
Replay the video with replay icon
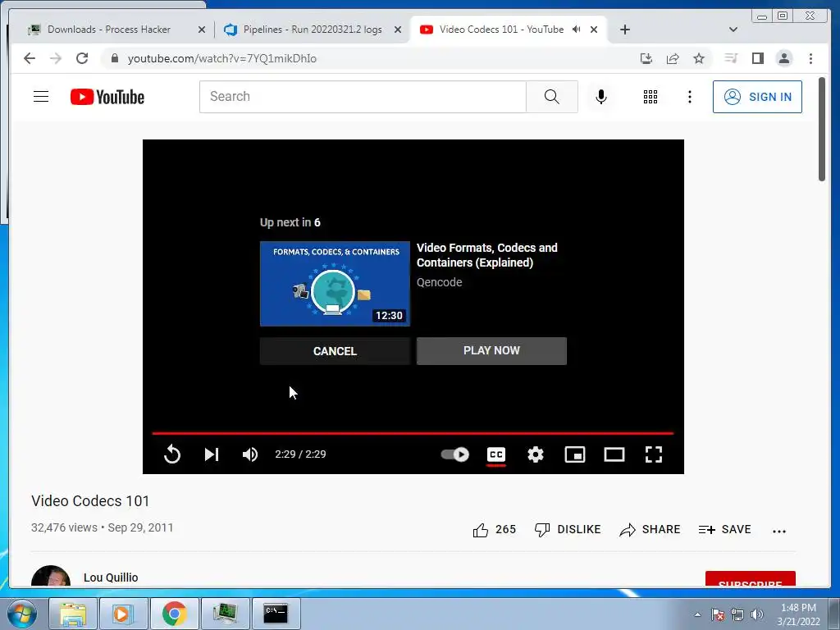pos(172,454)
